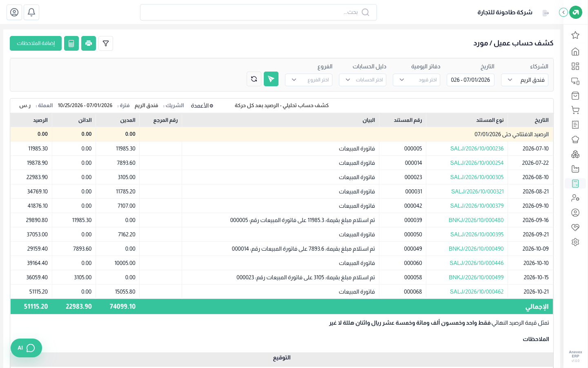Open the favorites star icon in sidebar

pos(575,35)
